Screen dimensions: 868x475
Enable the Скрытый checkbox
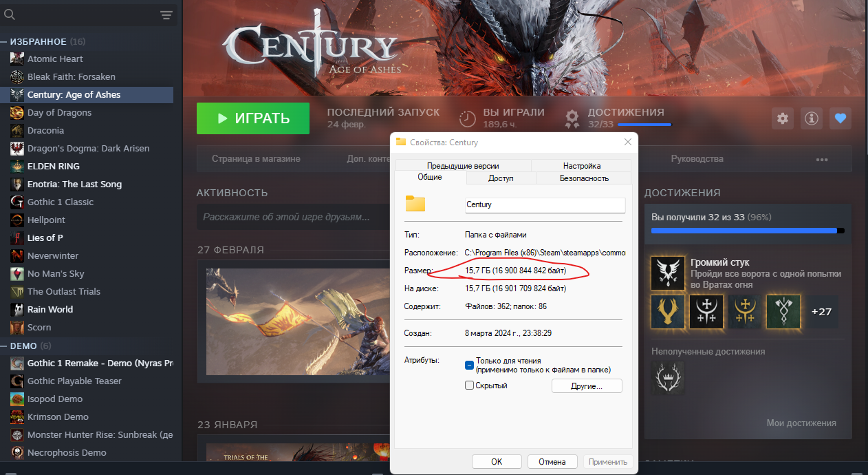point(469,386)
